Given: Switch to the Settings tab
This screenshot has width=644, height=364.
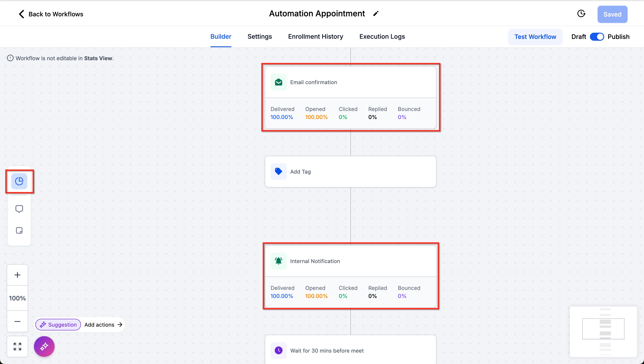Looking at the screenshot, I should coord(259,36).
